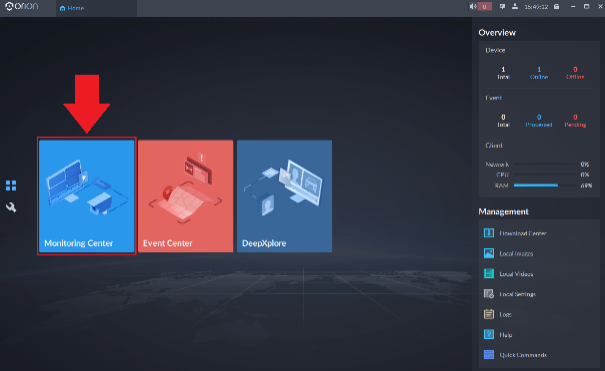Open Help in Management
The image size is (605, 371).
(x=506, y=335)
